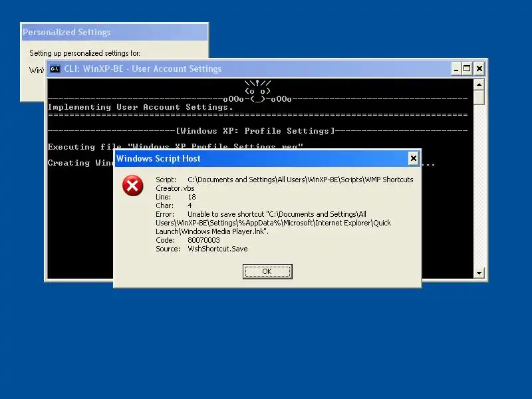Image resolution: width=532 pixels, height=399 pixels.
Task: Click the console scrollbar down arrow
Action: (479, 273)
